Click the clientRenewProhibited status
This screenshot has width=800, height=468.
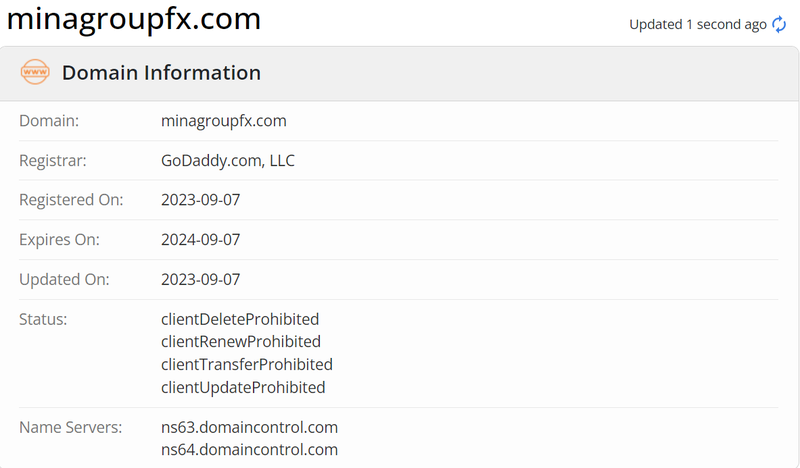[x=241, y=342]
